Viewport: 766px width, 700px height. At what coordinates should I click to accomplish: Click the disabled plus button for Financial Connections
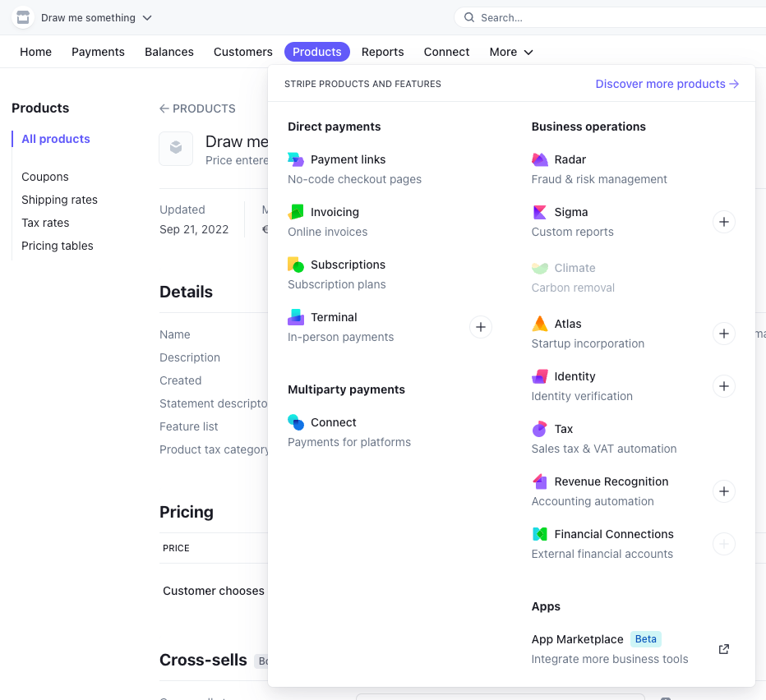tap(724, 544)
